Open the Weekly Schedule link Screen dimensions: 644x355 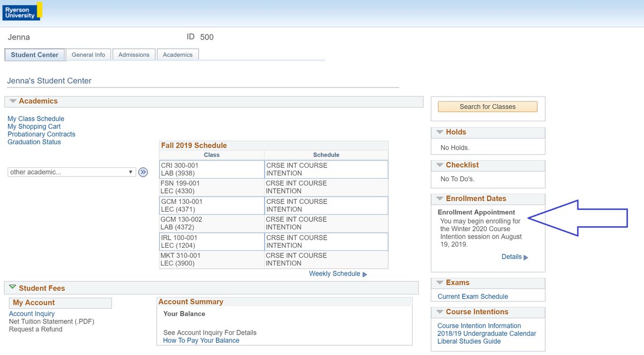point(334,273)
